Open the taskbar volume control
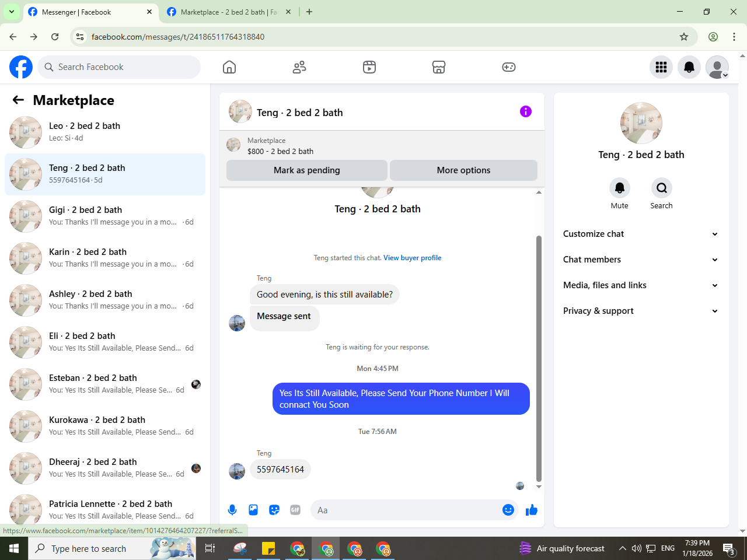This screenshot has height=560, width=747. 636,548
